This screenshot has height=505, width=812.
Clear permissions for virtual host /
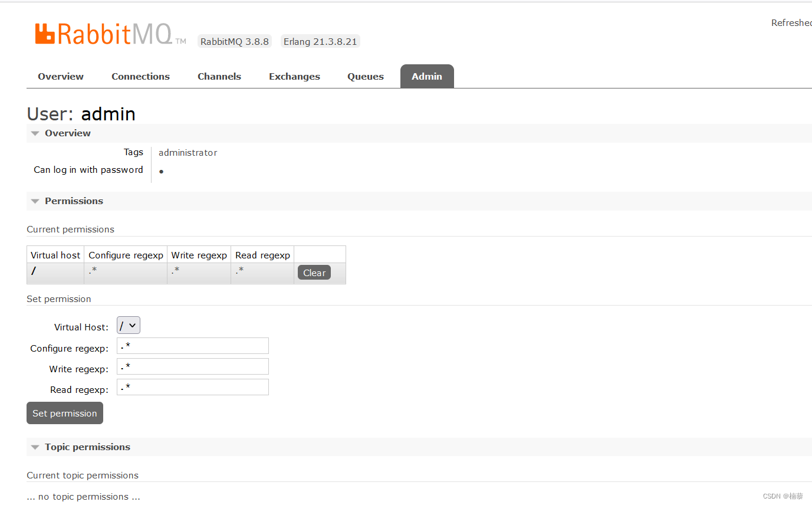314,273
